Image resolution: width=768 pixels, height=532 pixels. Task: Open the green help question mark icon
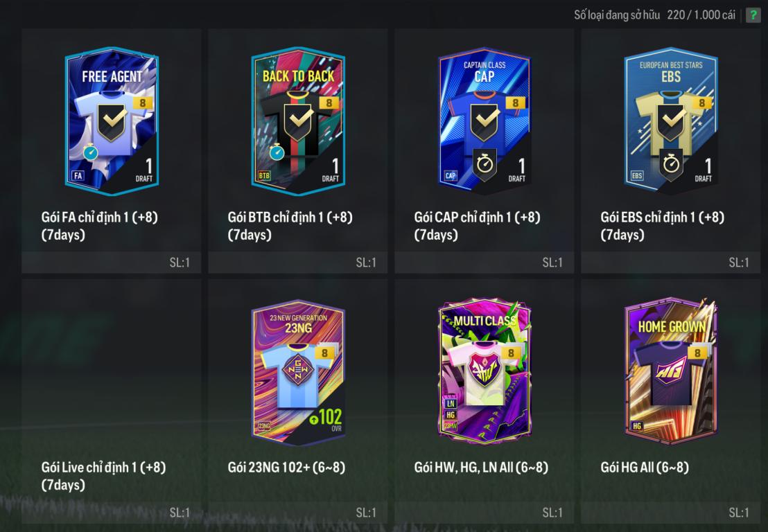point(752,15)
